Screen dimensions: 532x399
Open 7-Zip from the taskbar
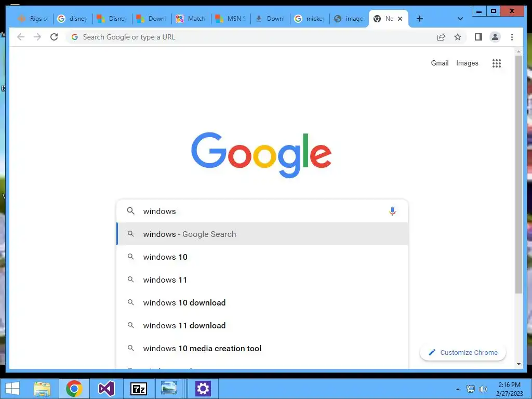coord(139,389)
